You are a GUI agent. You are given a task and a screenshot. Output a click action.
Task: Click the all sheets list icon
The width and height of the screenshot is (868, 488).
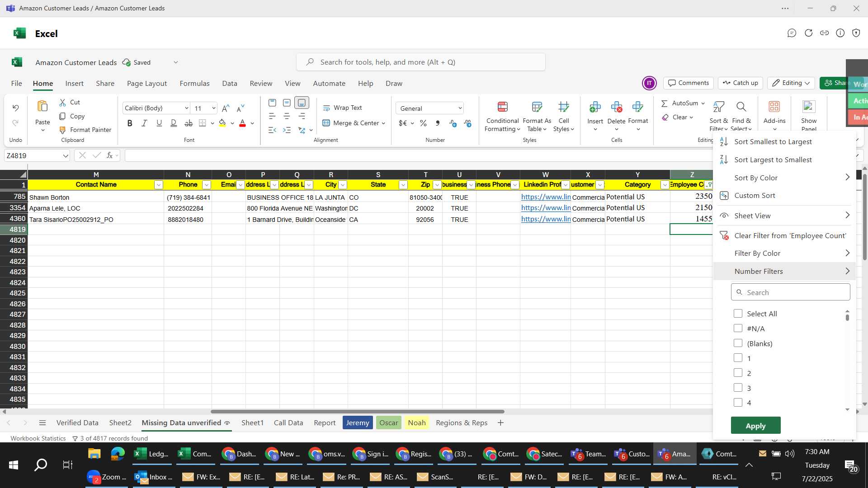click(x=42, y=423)
